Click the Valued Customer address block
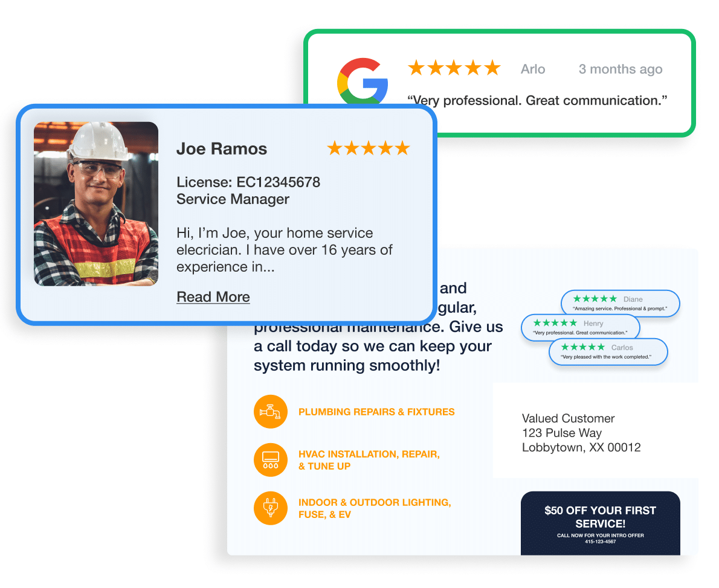This screenshot has width=719, height=588. [581, 433]
